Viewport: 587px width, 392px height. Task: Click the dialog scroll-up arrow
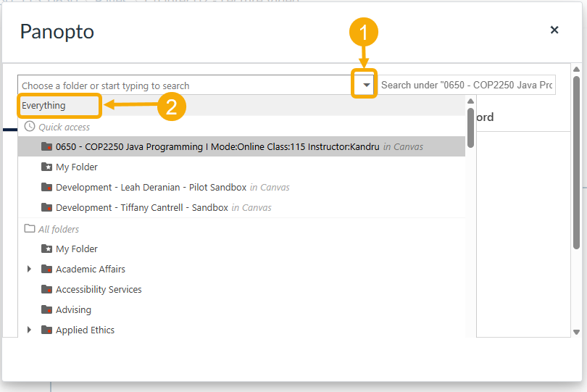click(x=577, y=70)
